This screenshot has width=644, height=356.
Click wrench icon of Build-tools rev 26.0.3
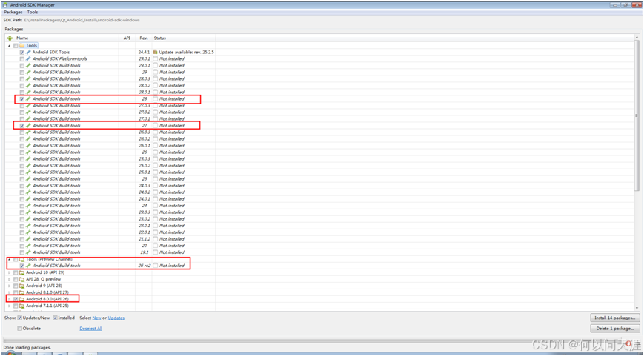tap(28, 132)
